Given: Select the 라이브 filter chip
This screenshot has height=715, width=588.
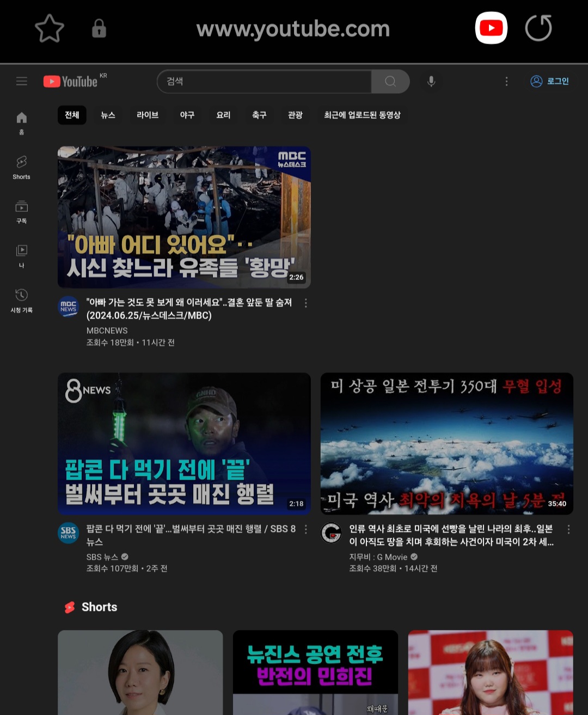Looking at the screenshot, I should click(148, 115).
